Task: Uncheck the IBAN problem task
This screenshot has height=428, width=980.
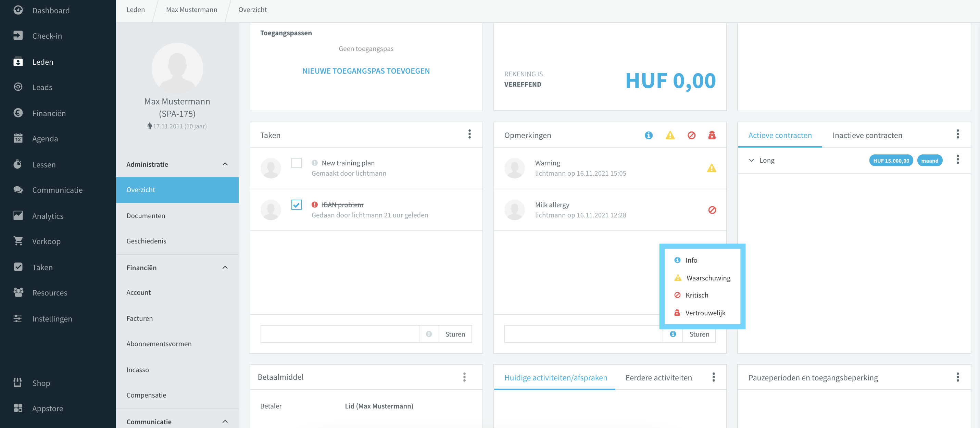Action: coord(296,205)
